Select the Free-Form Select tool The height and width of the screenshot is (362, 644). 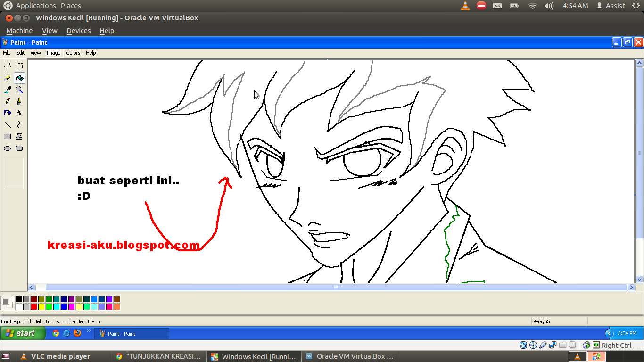click(x=8, y=66)
